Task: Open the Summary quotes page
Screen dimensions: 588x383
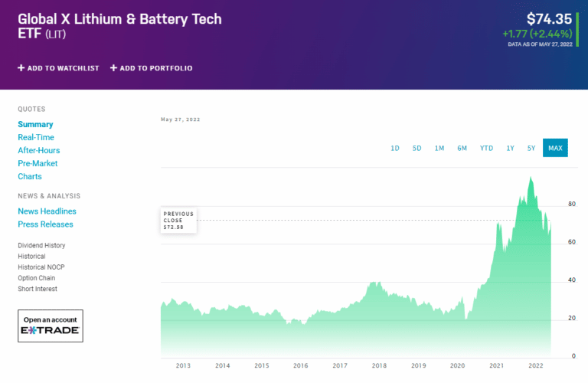Action: tap(35, 124)
